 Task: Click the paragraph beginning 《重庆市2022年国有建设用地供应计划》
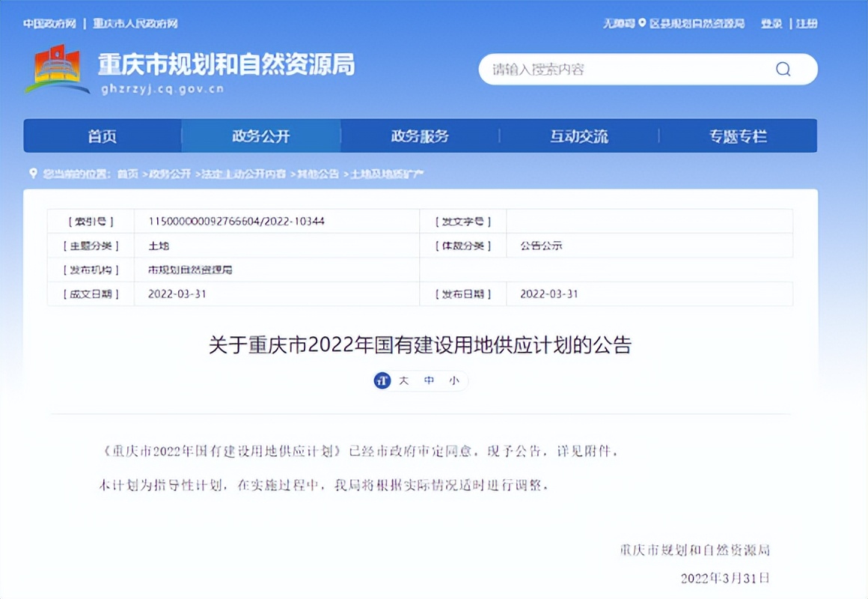point(358,451)
